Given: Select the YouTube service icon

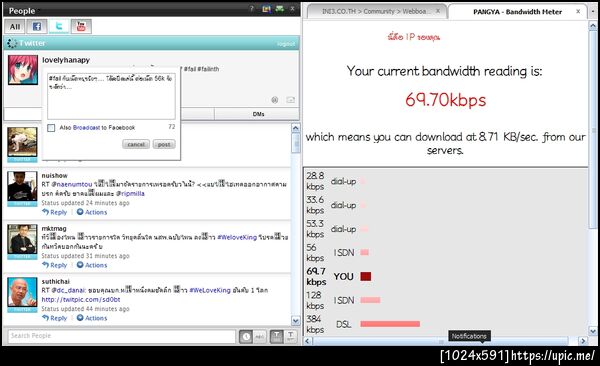Looking at the screenshot, I should click(x=81, y=26).
